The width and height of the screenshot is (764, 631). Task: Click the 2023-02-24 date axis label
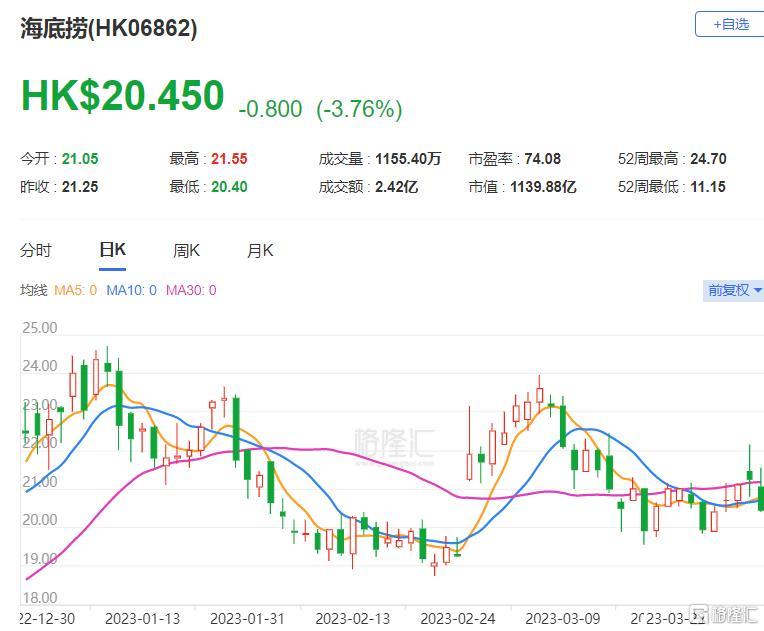458,619
